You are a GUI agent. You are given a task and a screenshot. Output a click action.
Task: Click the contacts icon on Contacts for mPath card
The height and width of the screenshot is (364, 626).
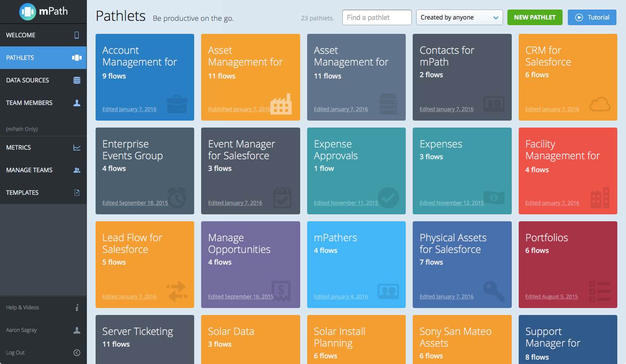point(494,105)
